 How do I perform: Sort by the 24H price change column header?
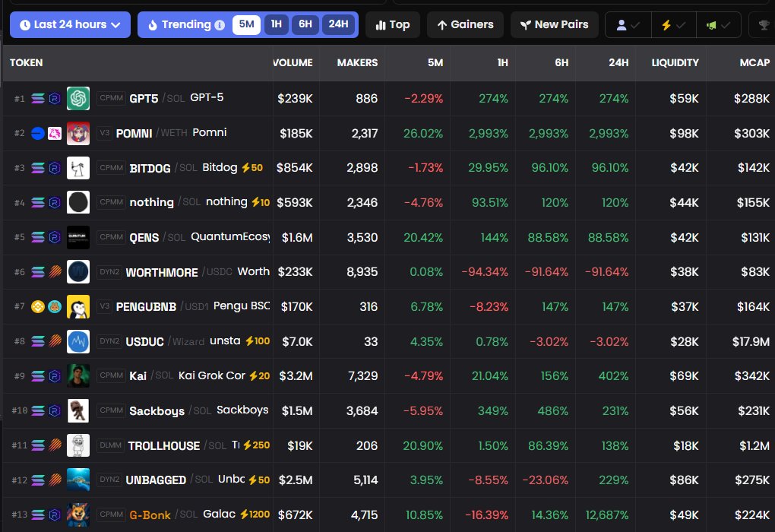(618, 63)
